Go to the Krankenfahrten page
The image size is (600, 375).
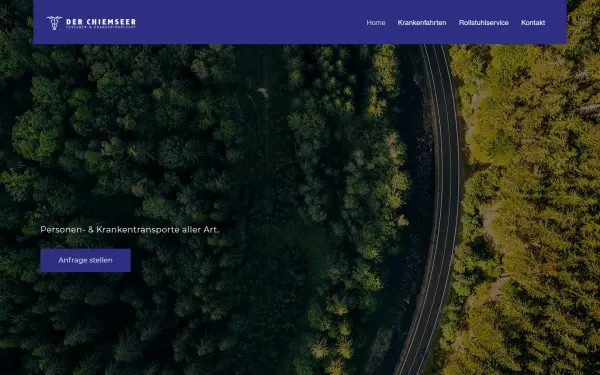pos(422,23)
